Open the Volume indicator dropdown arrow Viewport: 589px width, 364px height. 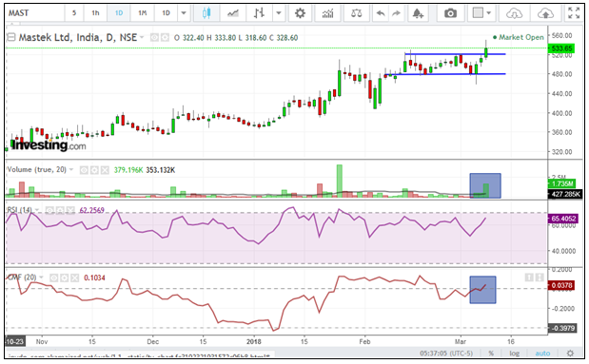click(71, 169)
